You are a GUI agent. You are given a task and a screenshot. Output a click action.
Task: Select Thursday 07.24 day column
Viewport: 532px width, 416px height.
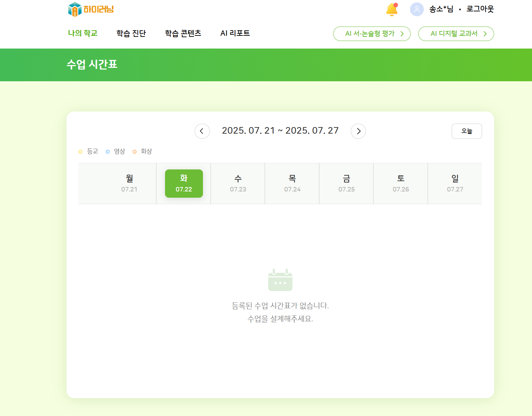coord(292,184)
